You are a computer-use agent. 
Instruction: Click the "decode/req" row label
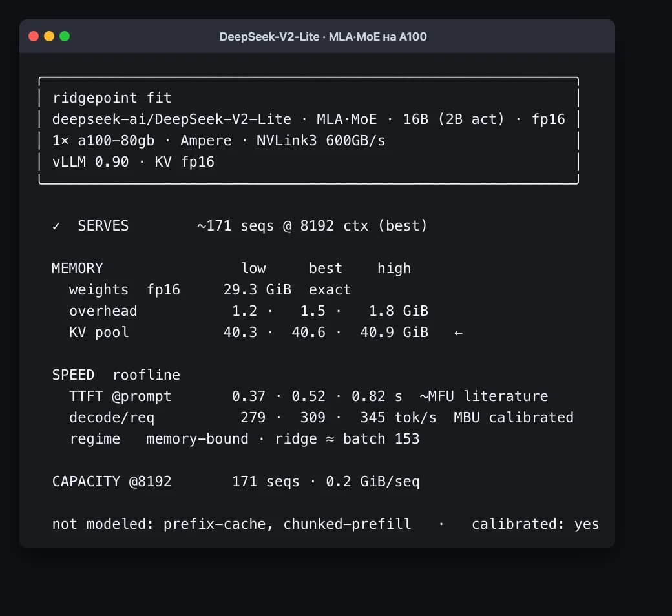point(112,418)
